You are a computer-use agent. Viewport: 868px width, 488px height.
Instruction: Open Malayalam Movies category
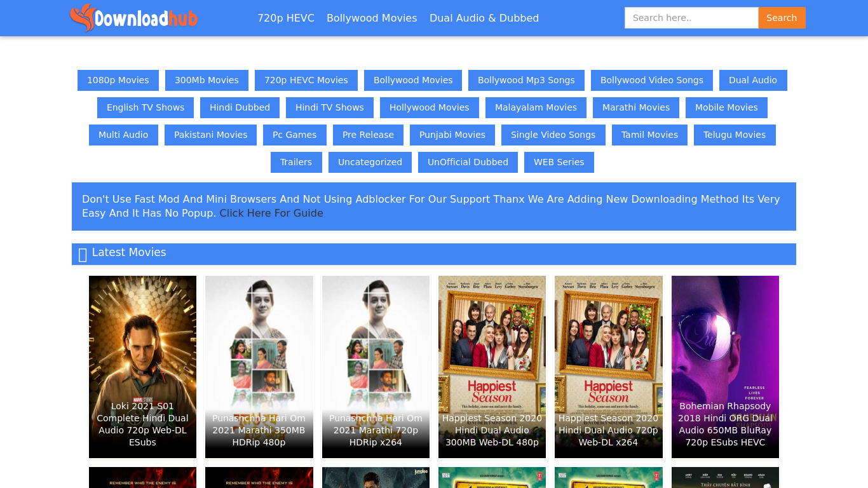coord(536,107)
